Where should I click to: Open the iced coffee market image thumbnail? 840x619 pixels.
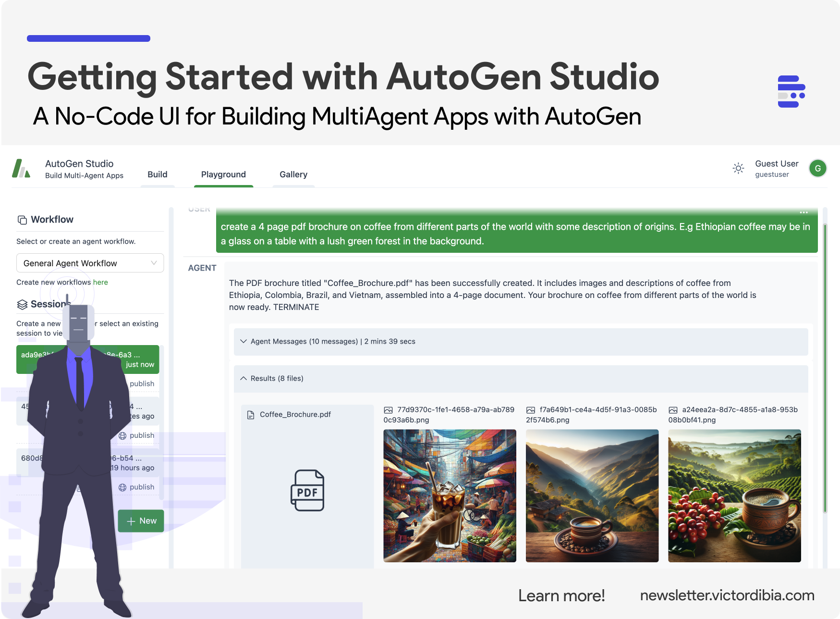(450, 495)
